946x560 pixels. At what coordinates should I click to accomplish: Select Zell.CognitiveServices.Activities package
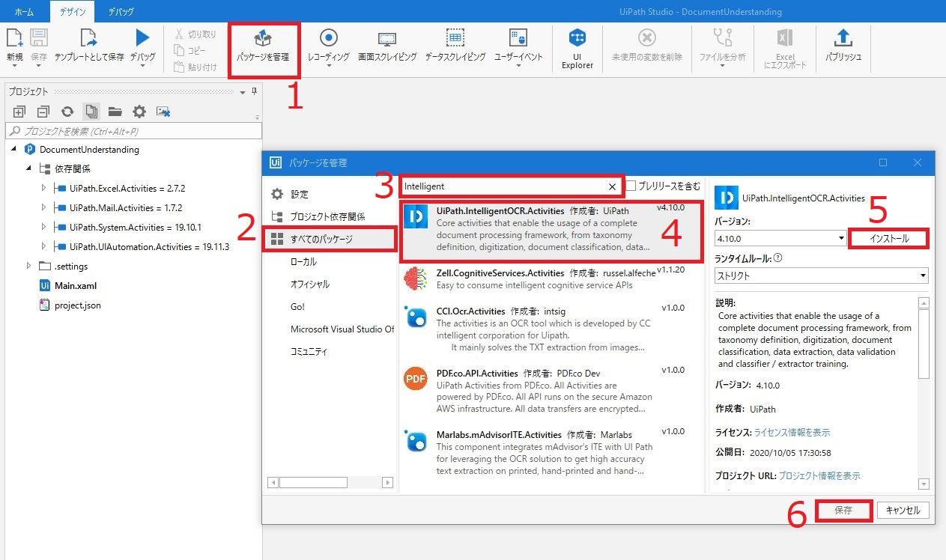(x=551, y=279)
